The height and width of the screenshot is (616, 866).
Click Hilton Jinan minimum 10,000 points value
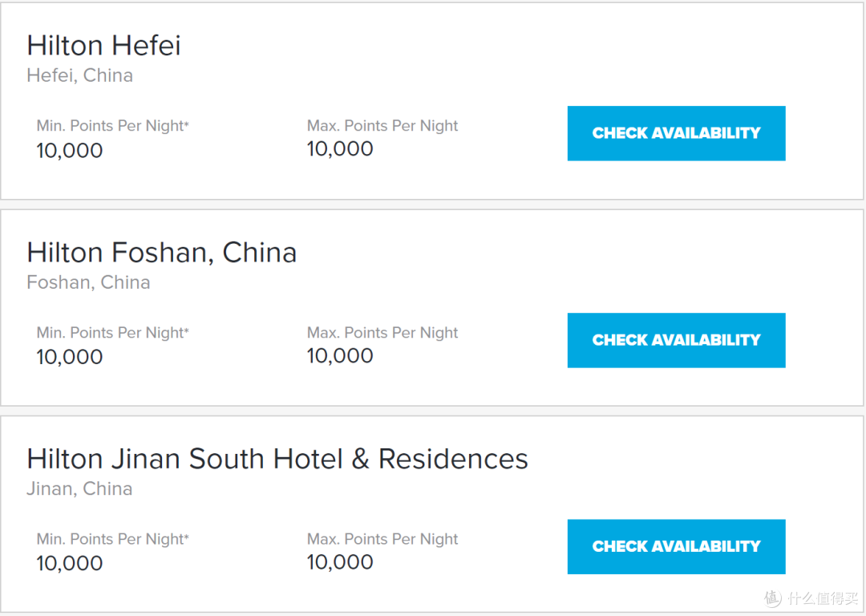pos(70,564)
